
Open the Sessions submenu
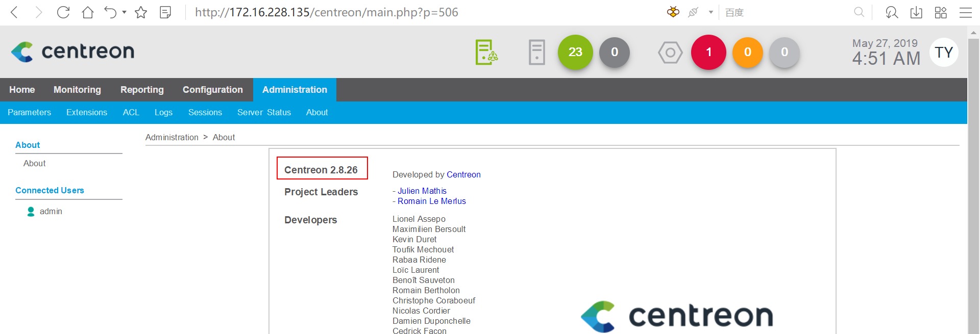point(205,112)
